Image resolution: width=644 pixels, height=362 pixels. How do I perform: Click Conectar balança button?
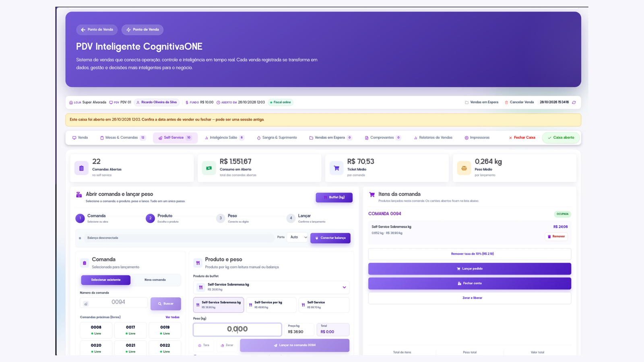click(330, 238)
